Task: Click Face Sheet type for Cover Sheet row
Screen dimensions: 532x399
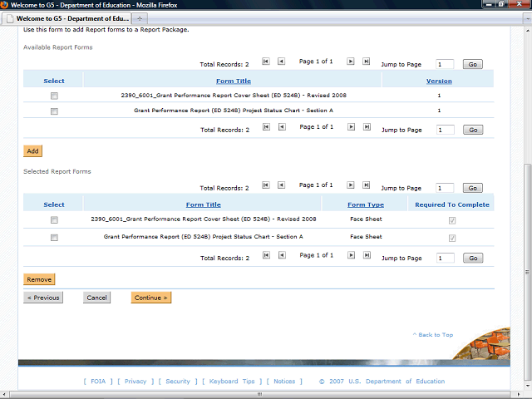Action: tap(366, 219)
